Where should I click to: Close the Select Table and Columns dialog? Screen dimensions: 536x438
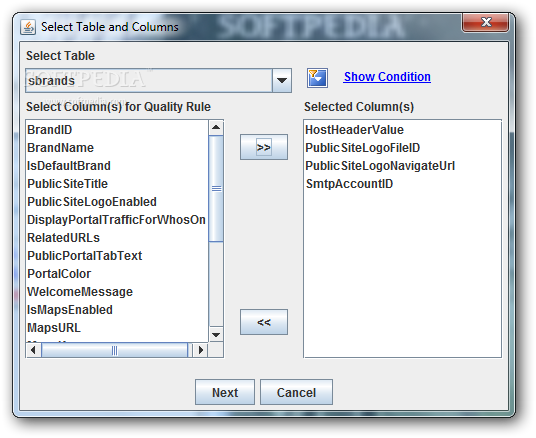(x=485, y=23)
